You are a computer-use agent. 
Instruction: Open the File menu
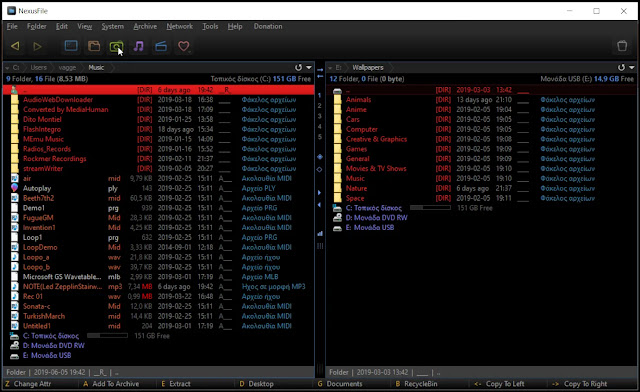[x=12, y=26]
